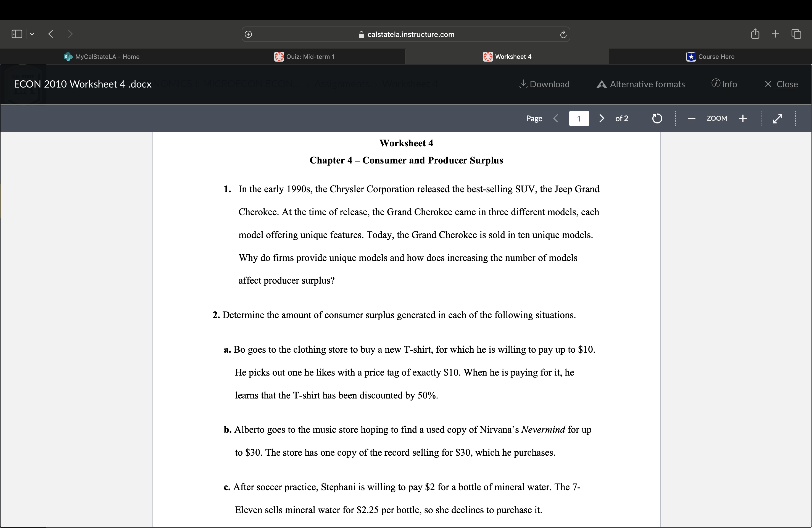Open the tab overview in Safari
Image resolution: width=812 pixels, height=528 pixels.
(x=797, y=34)
